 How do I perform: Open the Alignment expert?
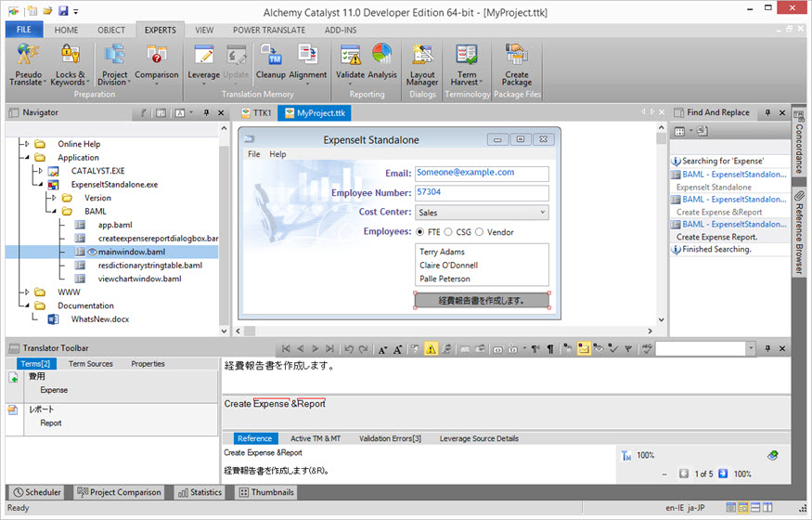coord(307,65)
